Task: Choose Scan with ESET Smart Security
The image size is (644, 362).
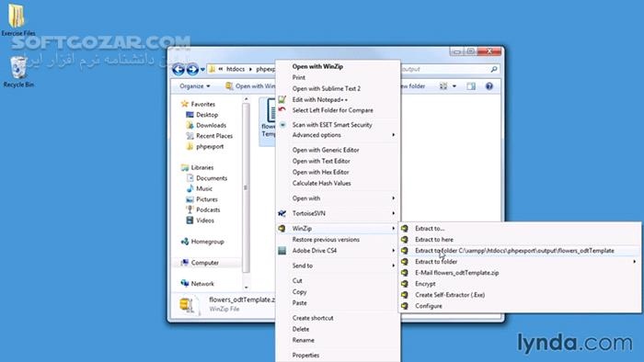Action: 332,125
